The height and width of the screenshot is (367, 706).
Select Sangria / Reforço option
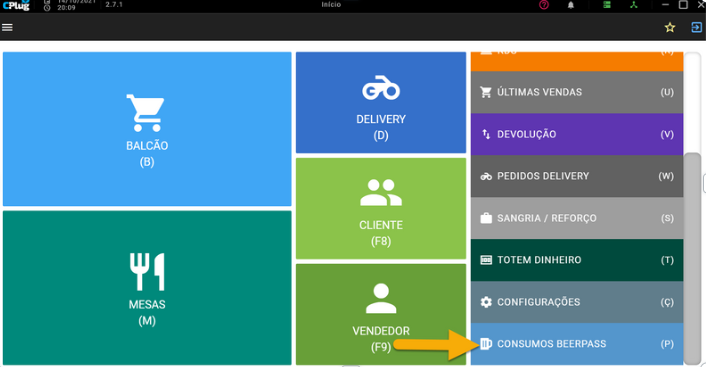pos(577,218)
